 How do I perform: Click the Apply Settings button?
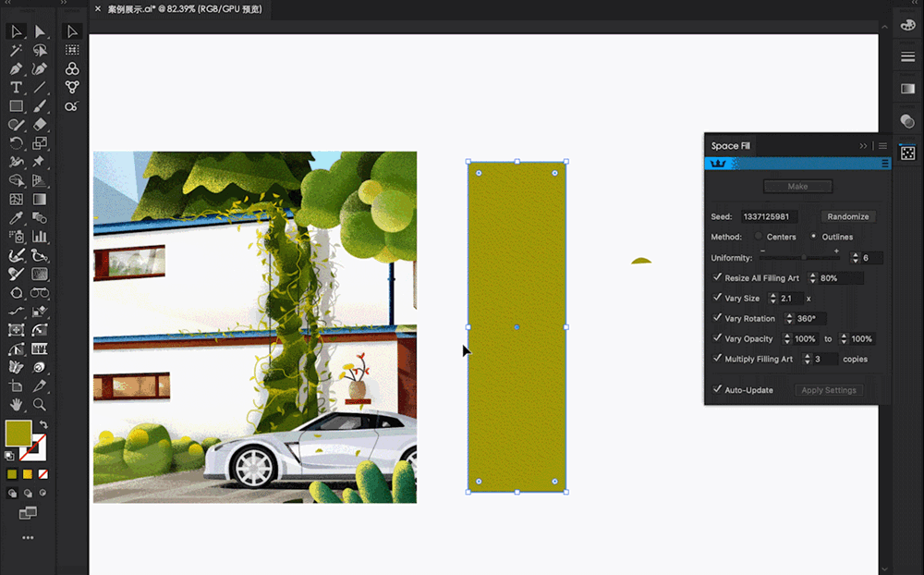pyautogui.click(x=829, y=390)
